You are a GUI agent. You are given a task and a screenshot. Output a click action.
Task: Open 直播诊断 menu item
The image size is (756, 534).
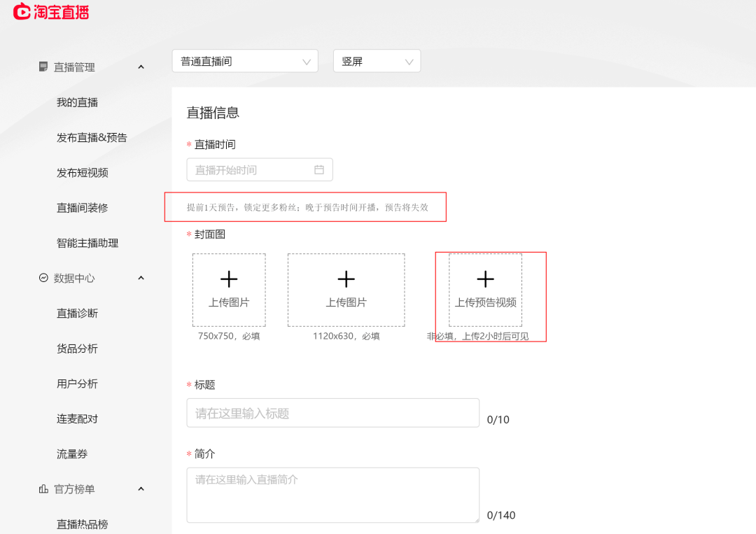pyautogui.click(x=77, y=314)
